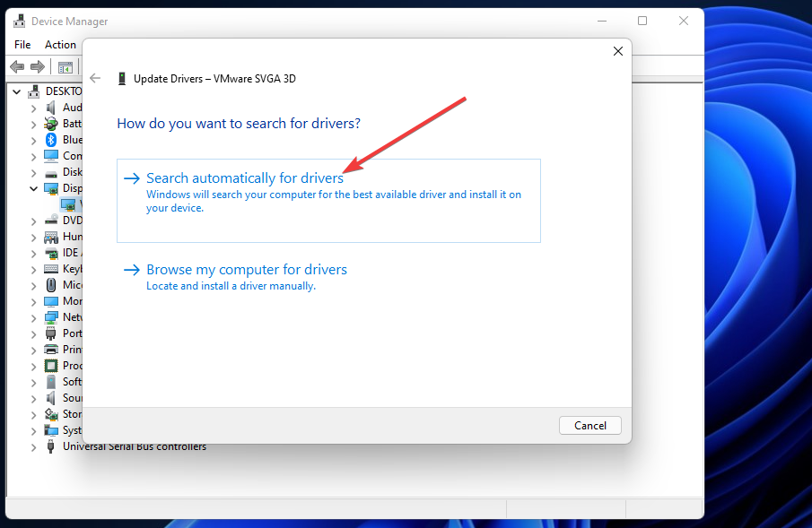Image resolution: width=812 pixels, height=528 pixels.
Task: Select the DESKTOP computer root label
Action: 64,91
